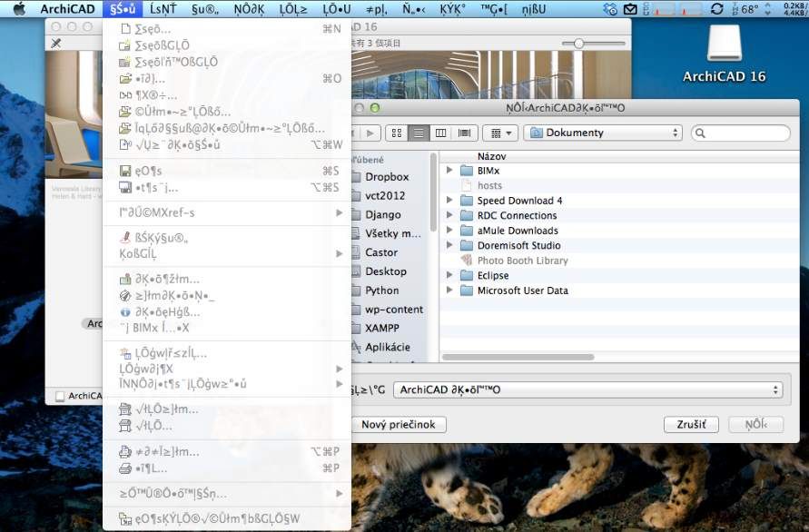Select Dropbox in the sidebar
Viewport: 809px width, 532px height.
[x=387, y=177]
